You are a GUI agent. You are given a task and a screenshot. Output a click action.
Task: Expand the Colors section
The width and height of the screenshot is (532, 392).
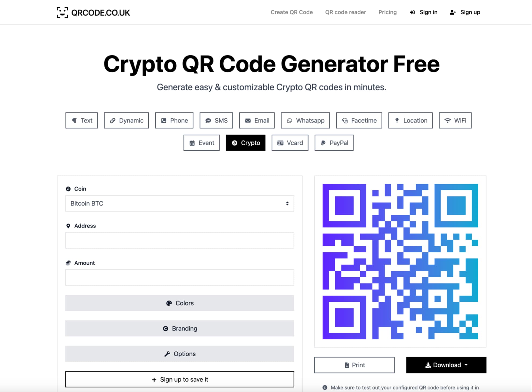pos(179,303)
